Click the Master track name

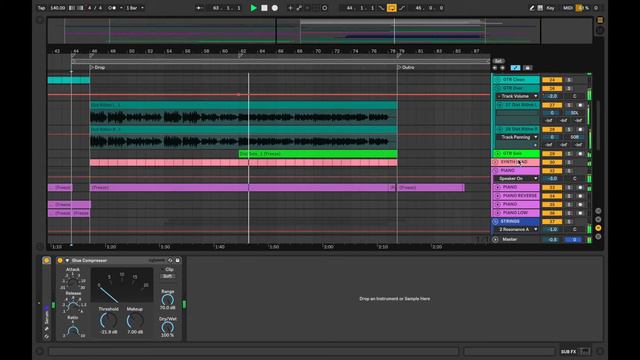[509, 240]
